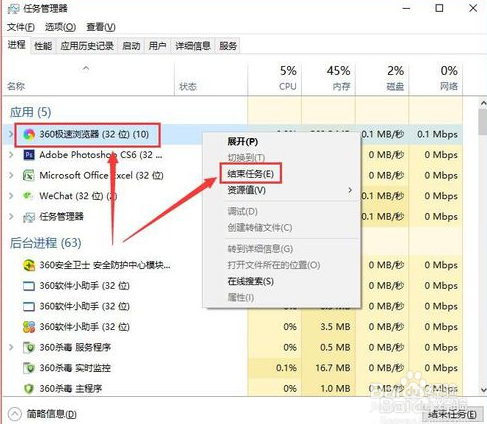Click the 任务管理器 icon in the apps list
The image size is (487, 424).
point(29,217)
